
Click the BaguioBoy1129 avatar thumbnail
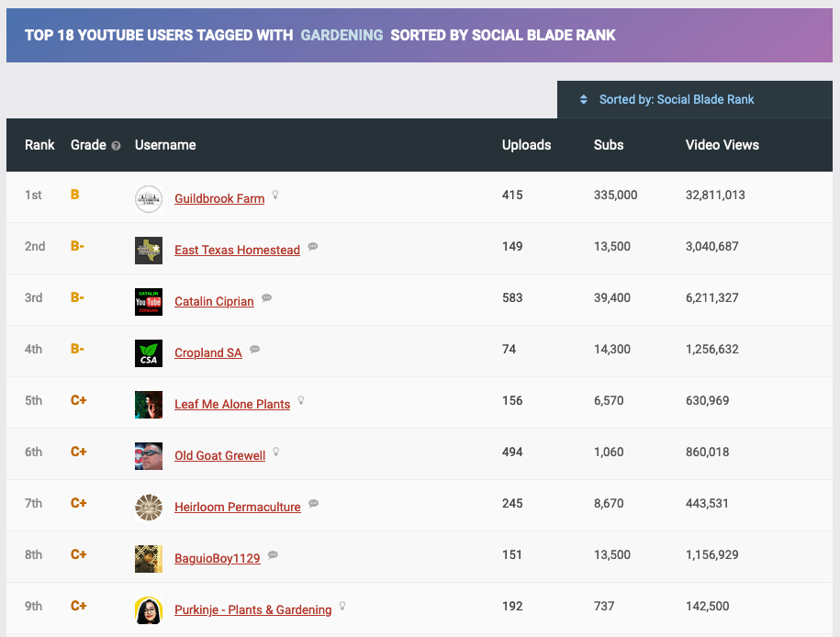149,559
